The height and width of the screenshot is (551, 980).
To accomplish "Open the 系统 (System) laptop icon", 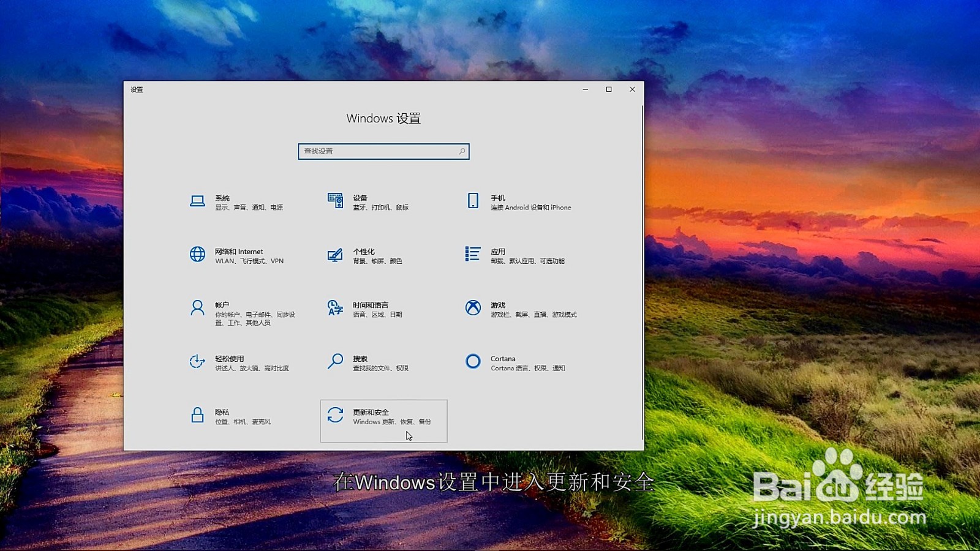I will click(197, 201).
